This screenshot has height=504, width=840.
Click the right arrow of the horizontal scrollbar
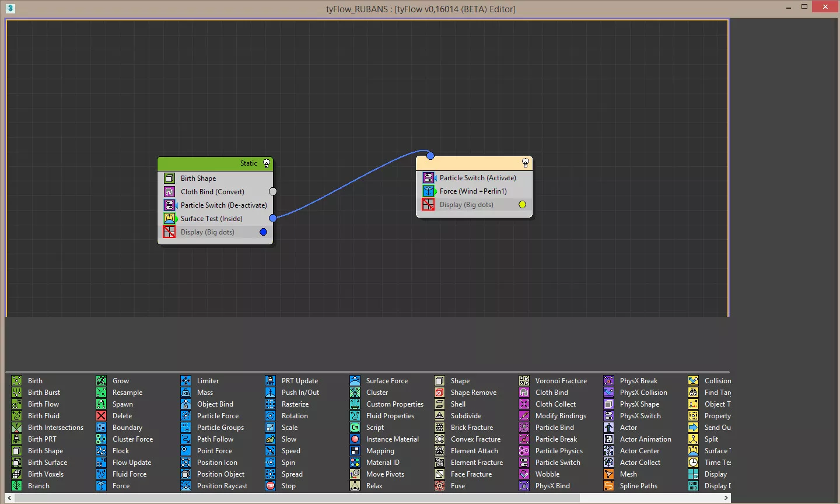click(726, 498)
